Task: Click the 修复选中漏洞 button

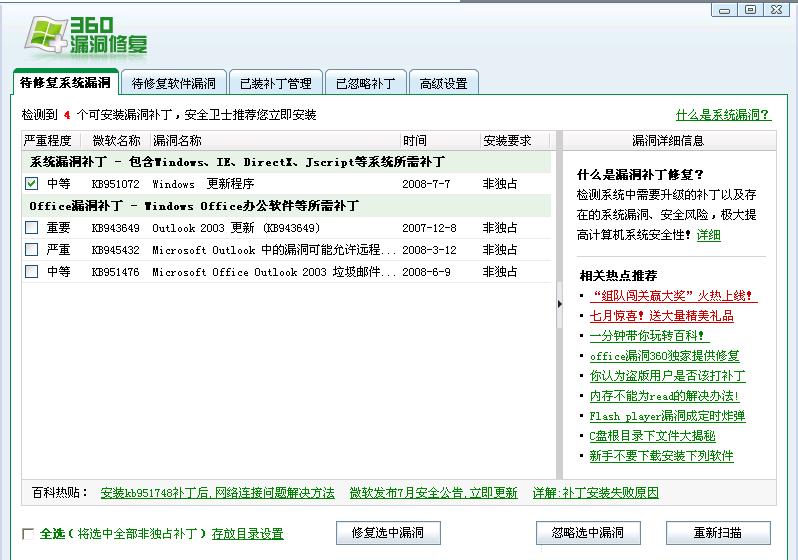Action: (388, 533)
